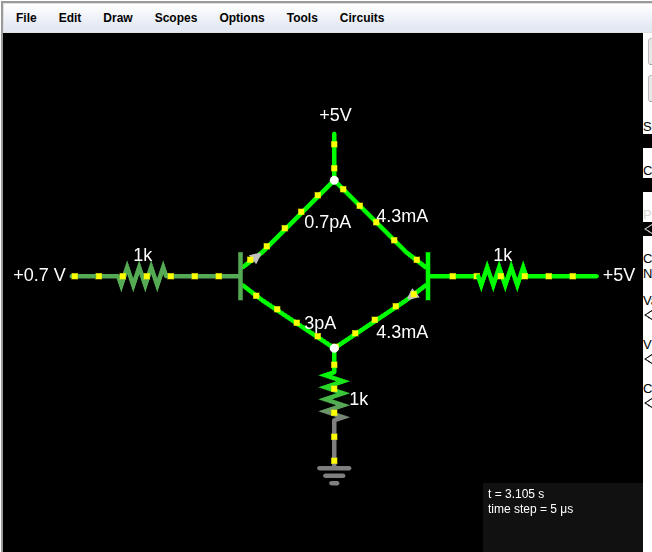Click the 0.7pA current label
Viewport: 652px width, 552px height.
tap(328, 222)
